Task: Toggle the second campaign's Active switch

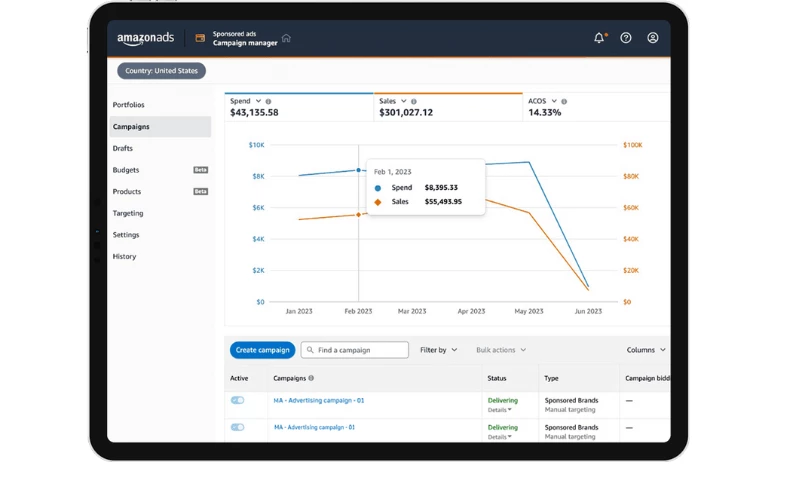Action: point(237,427)
